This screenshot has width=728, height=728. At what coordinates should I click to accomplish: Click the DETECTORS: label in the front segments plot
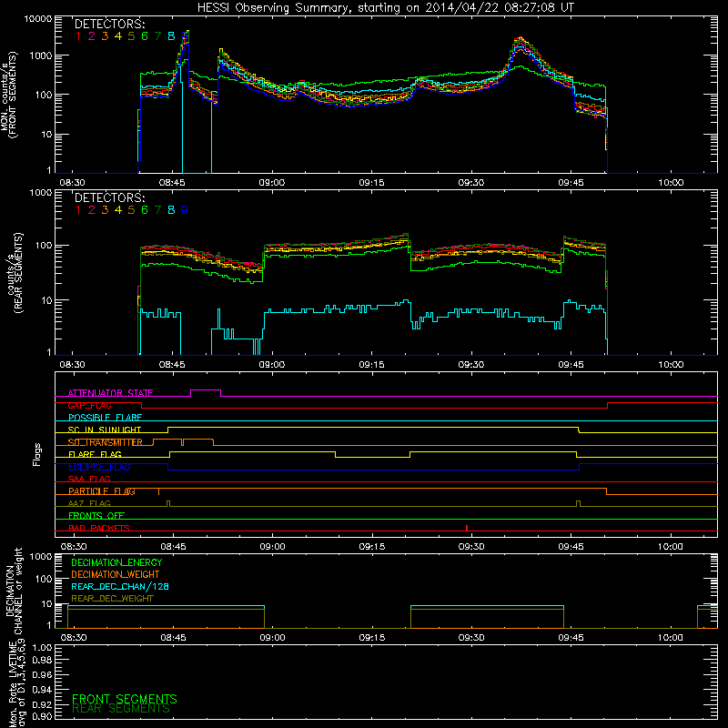[109, 25]
